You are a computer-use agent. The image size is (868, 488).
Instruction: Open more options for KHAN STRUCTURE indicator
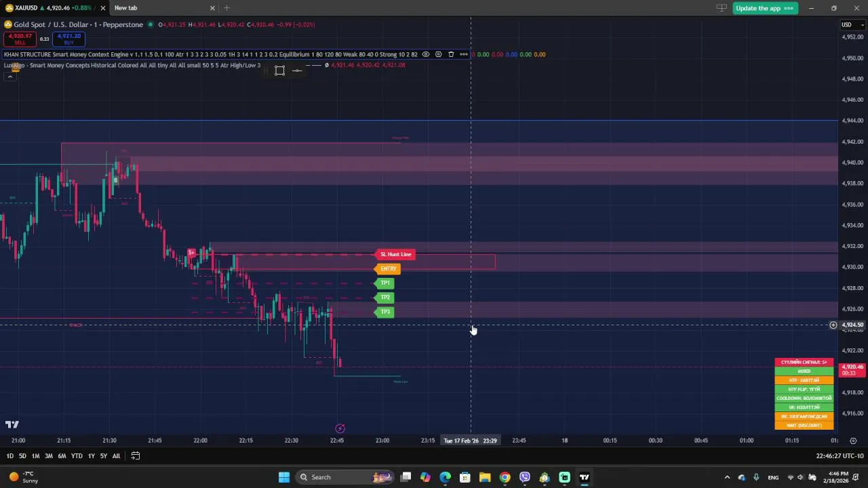[463, 54]
